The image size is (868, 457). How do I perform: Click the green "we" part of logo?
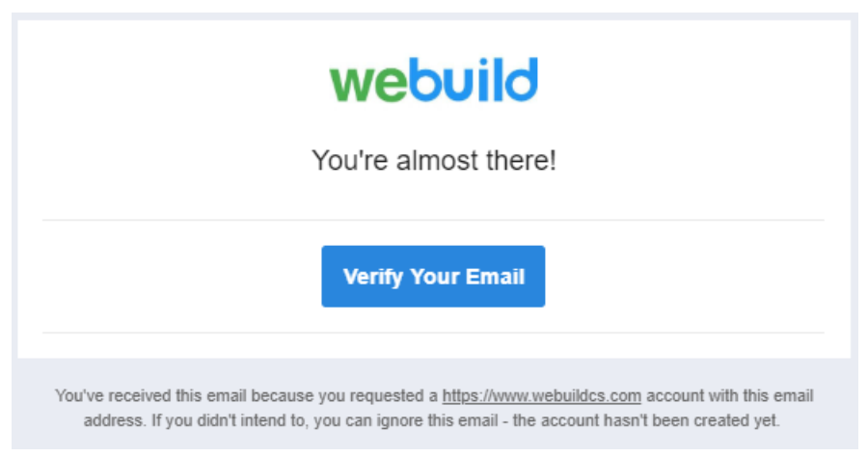[x=368, y=85]
